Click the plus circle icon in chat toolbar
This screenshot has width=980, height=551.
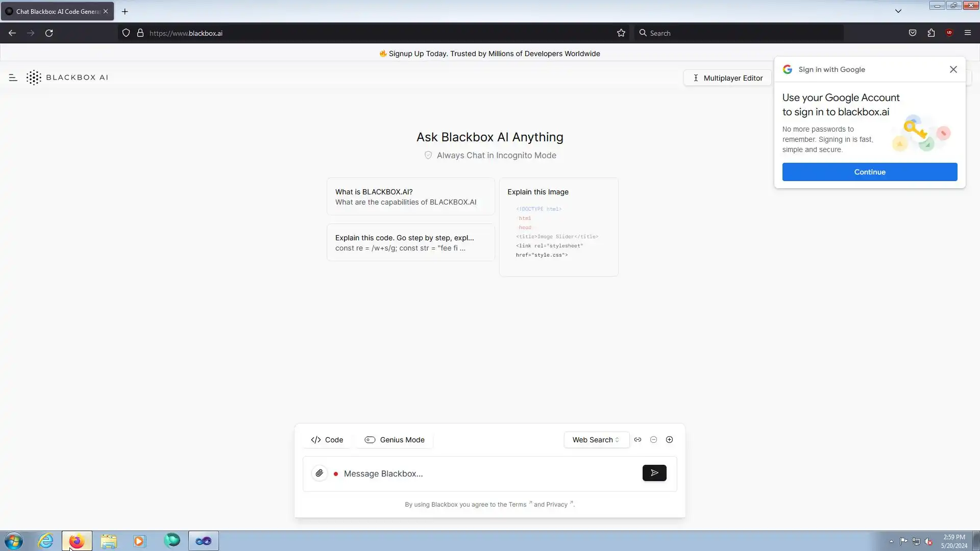click(x=669, y=440)
